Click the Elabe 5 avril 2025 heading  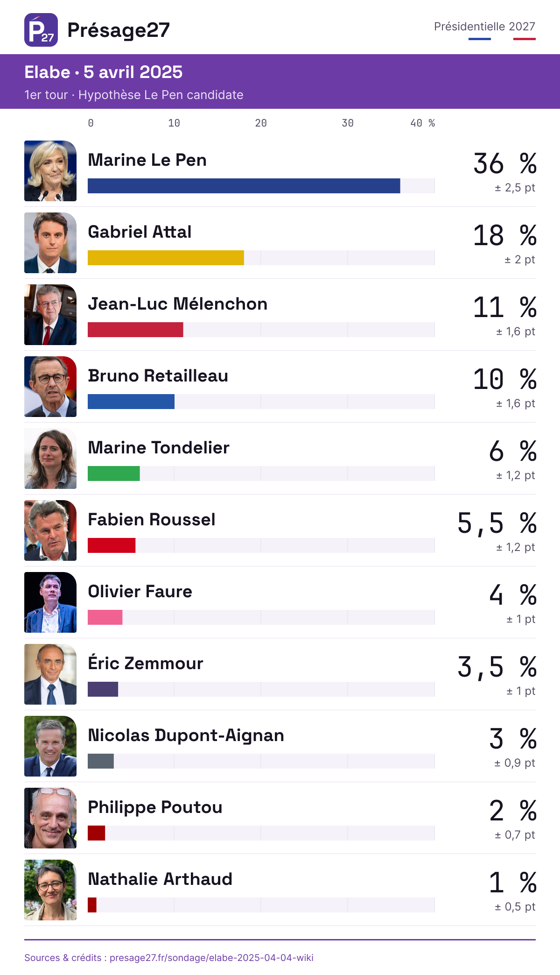(x=104, y=72)
